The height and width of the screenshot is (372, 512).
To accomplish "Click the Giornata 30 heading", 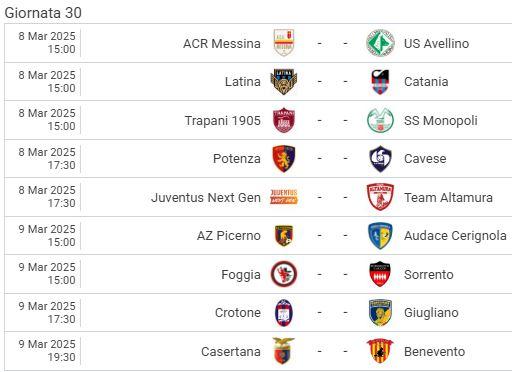I will point(43,13).
